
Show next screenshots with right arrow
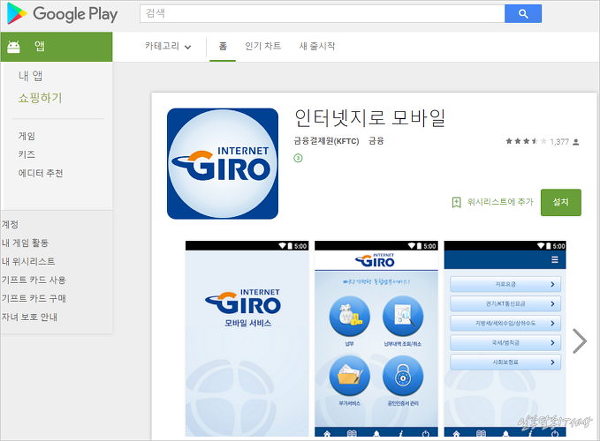(580, 341)
